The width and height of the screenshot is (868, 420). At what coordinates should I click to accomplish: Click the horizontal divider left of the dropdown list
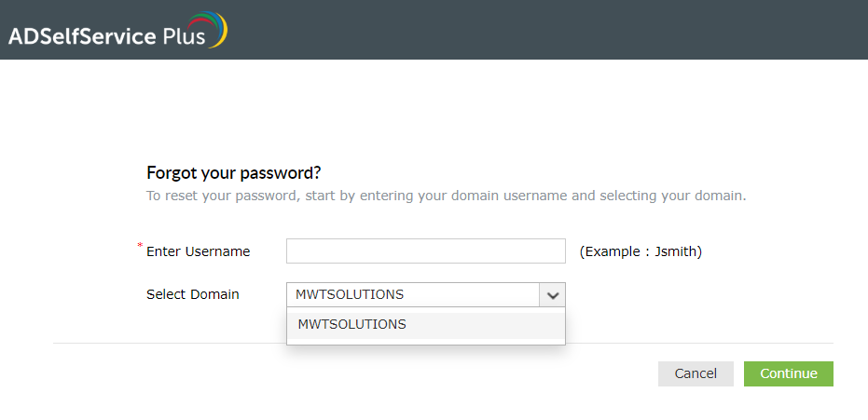168,344
